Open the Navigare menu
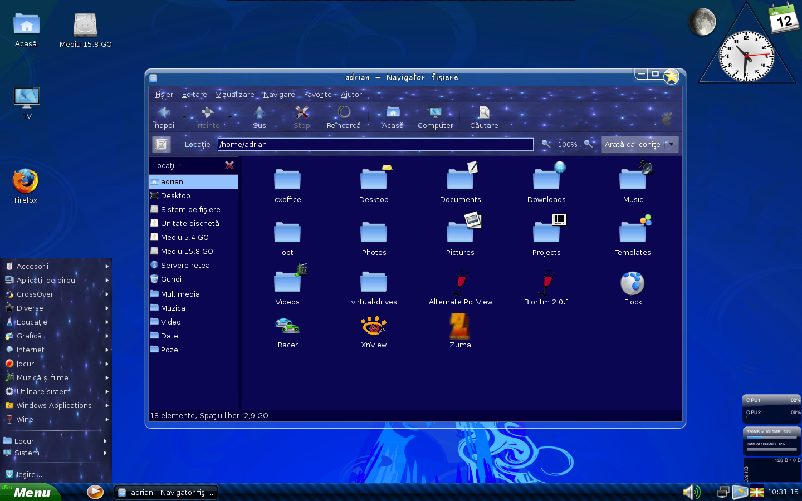Screen dimensions: 802x501 click(x=279, y=95)
